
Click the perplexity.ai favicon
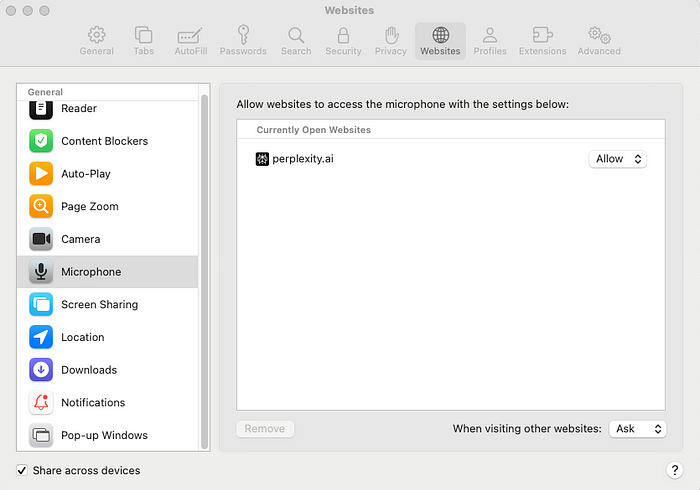[262, 159]
